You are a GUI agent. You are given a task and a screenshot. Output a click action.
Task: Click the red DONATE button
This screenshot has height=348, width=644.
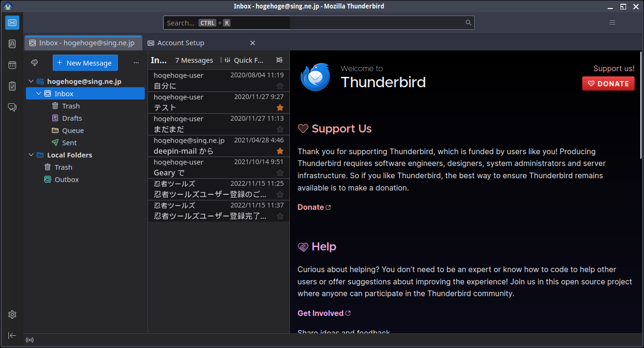tap(608, 83)
